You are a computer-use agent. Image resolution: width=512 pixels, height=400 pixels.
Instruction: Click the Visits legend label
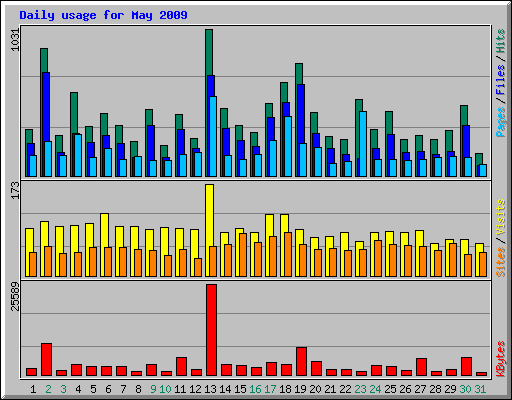tap(501, 218)
